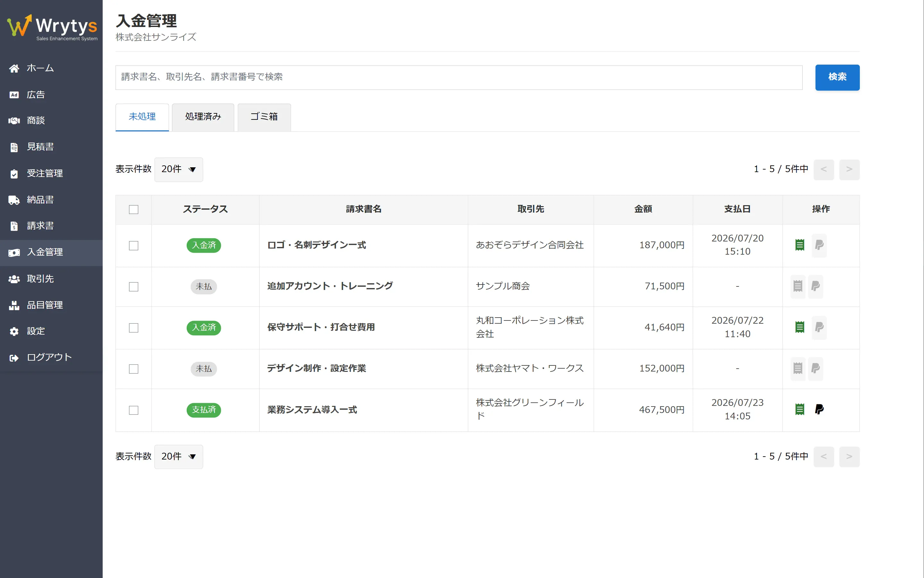The width and height of the screenshot is (924, 578).
Task: Click 未払 badge for サンプル商会 row
Action: (x=204, y=286)
